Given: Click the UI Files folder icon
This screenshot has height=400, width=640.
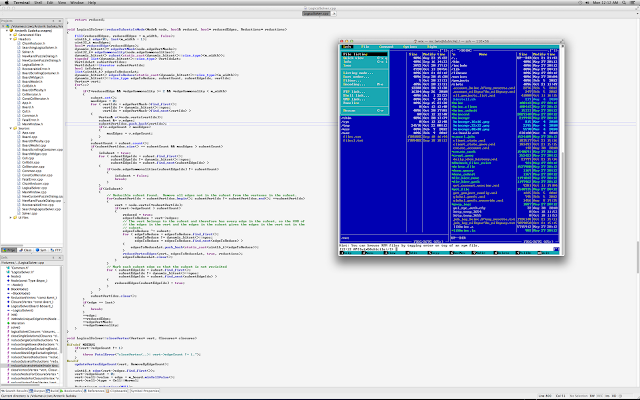Looking at the screenshot, I should coord(15,218).
